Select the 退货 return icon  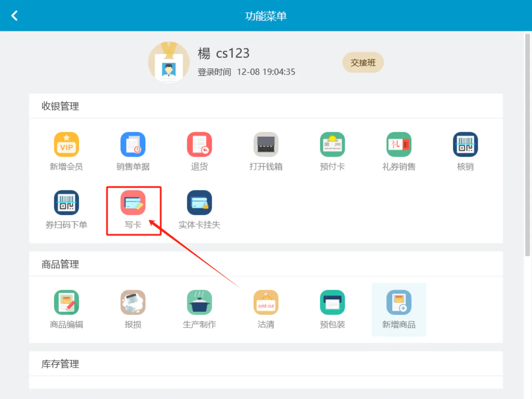coord(199,144)
